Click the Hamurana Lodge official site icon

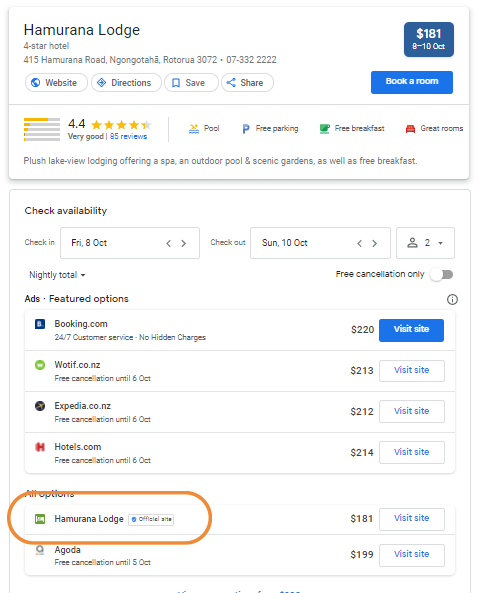(40, 519)
